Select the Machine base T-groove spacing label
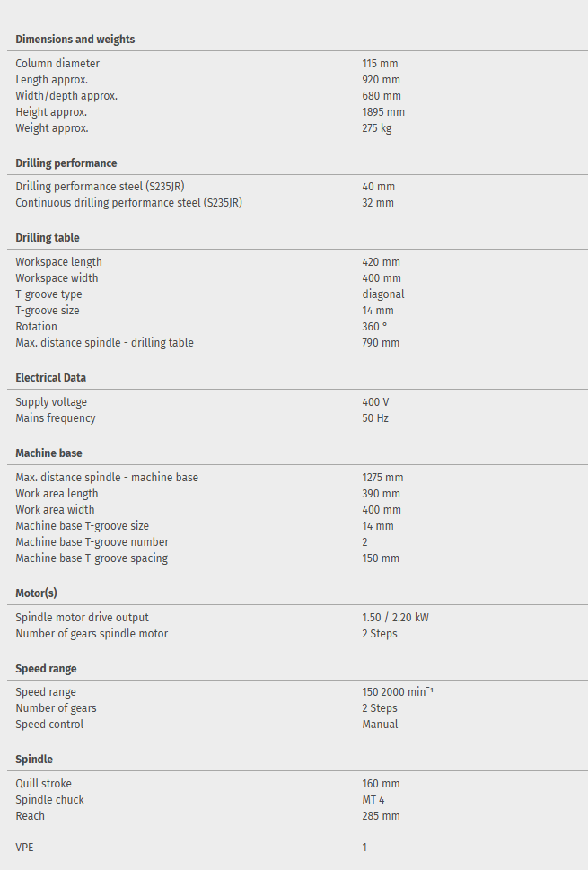 (x=92, y=558)
